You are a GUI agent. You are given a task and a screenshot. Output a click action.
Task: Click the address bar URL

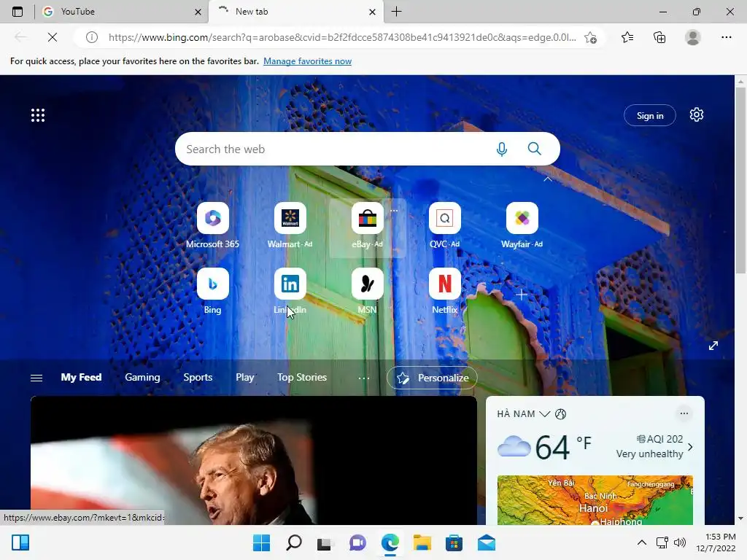(x=342, y=37)
